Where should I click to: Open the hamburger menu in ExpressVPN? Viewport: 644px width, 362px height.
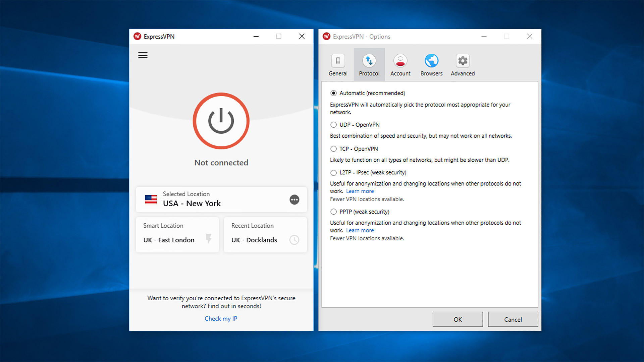pyautogui.click(x=143, y=55)
